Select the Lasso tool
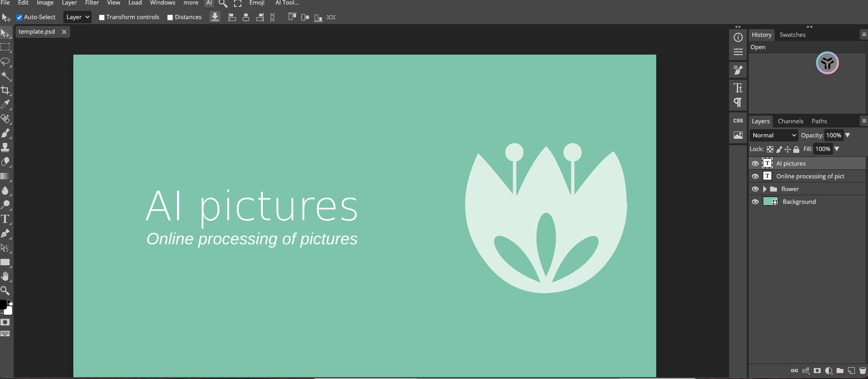The width and height of the screenshot is (868, 379). (x=5, y=61)
